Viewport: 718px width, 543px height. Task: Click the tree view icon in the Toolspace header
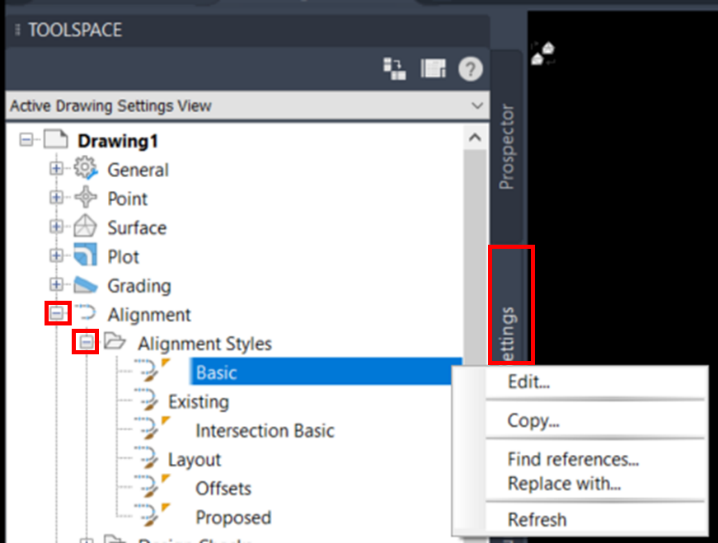pos(395,69)
